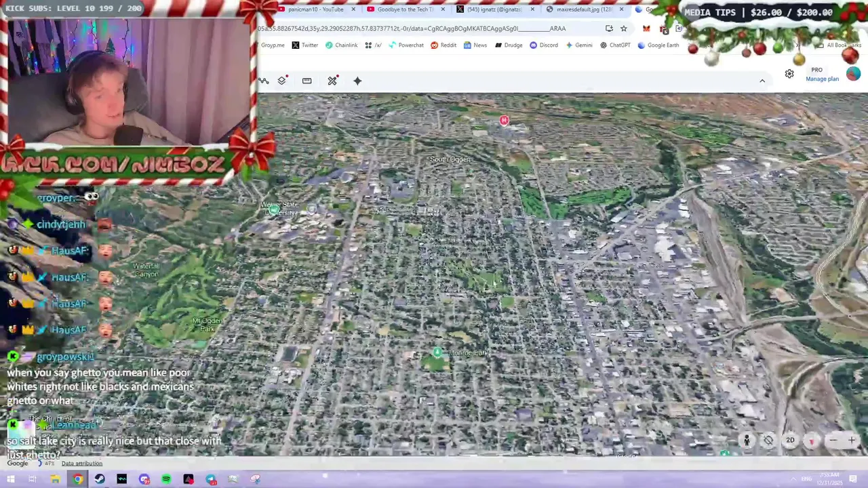Close the maxresdefault.jpg tab
The image size is (868, 488).
tap(621, 9)
